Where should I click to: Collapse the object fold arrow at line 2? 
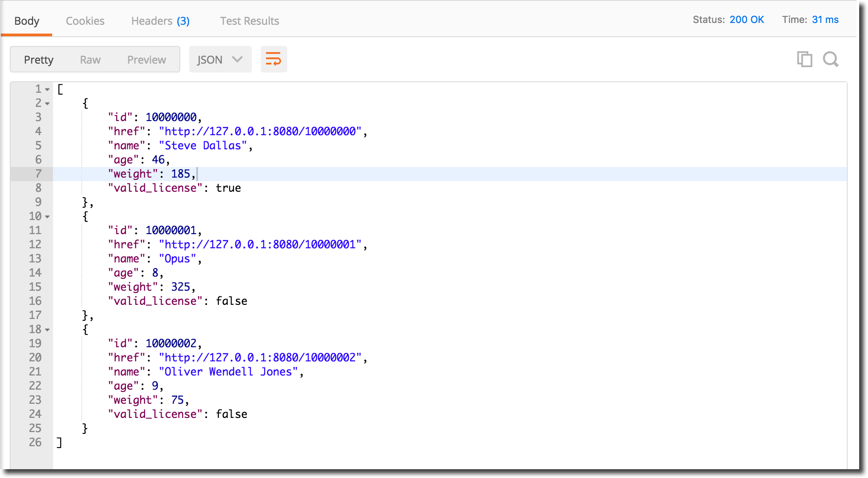coord(47,104)
